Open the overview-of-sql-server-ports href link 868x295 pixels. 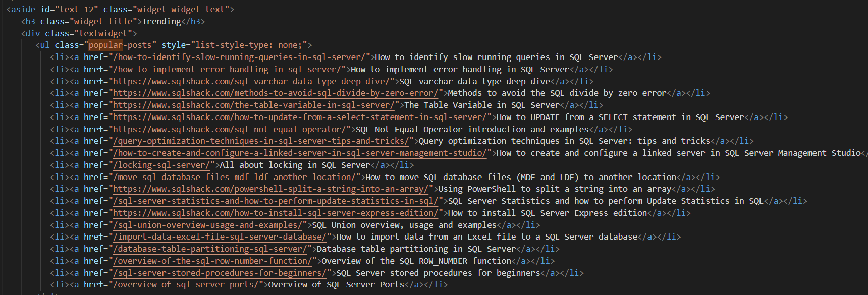pos(186,285)
